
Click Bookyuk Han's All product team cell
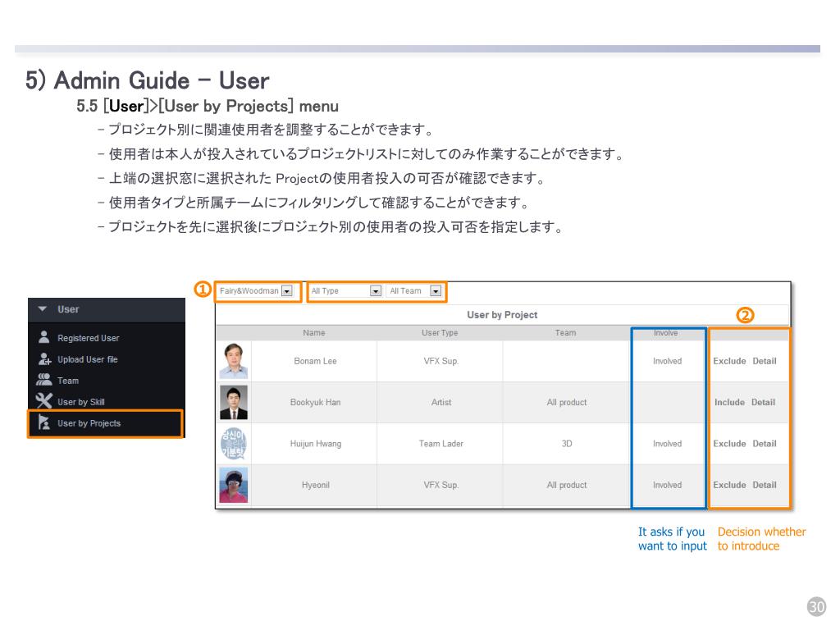[567, 402]
